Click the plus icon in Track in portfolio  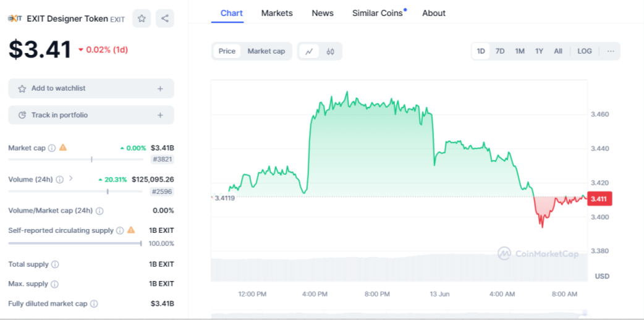[160, 115]
